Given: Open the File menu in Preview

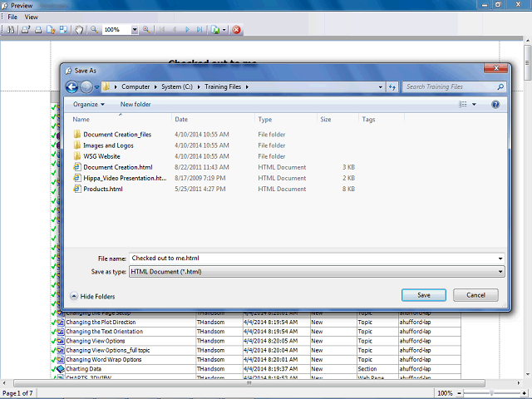Looking at the screenshot, I should coord(12,17).
